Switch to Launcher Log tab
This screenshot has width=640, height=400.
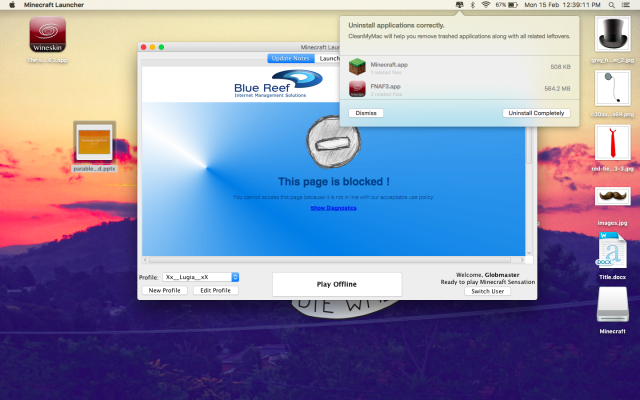pos(328,58)
